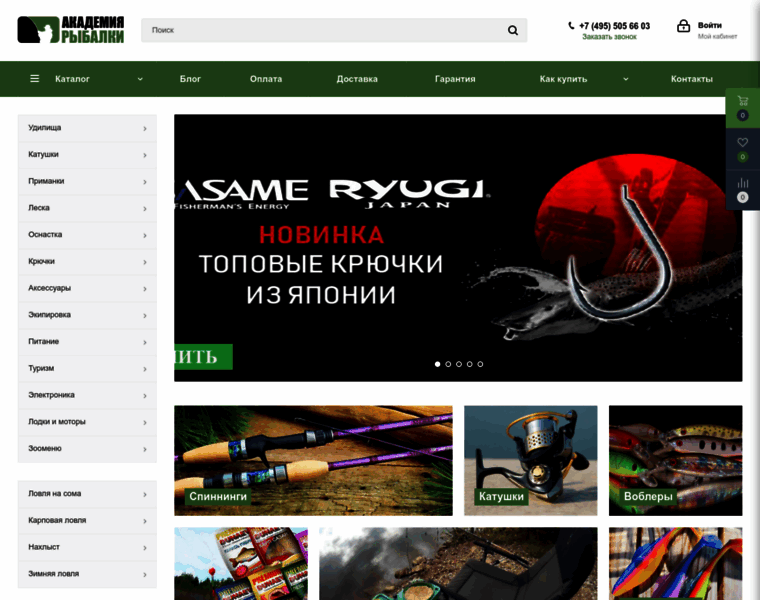Open the Гарантия menu item
Image resolution: width=760 pixels, height=600 pixels.
(x=455, y=79)
